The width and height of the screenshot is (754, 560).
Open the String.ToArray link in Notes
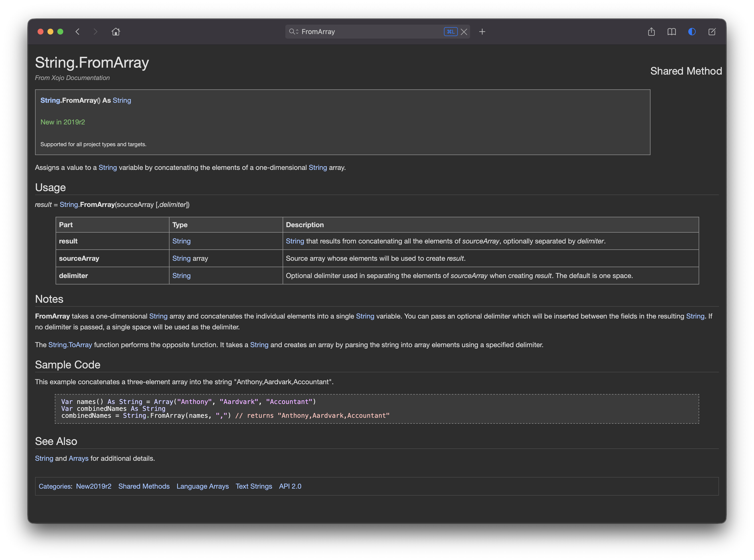point(70,345)
